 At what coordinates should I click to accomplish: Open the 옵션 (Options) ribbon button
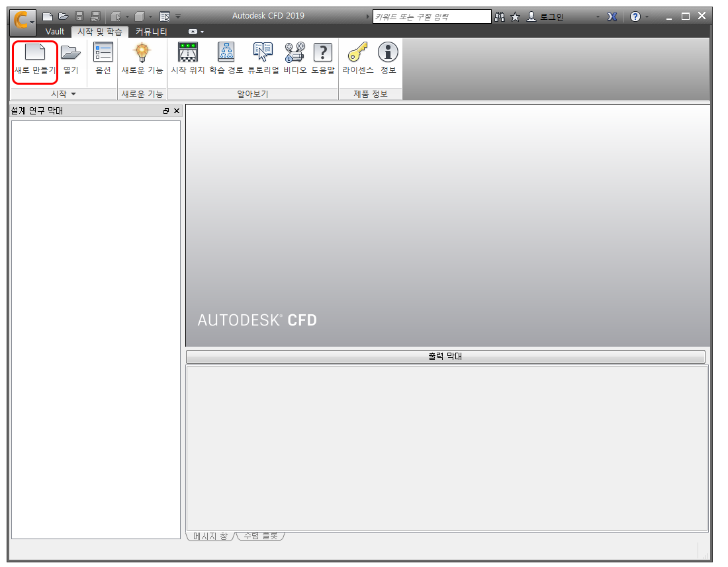[103, 59]
